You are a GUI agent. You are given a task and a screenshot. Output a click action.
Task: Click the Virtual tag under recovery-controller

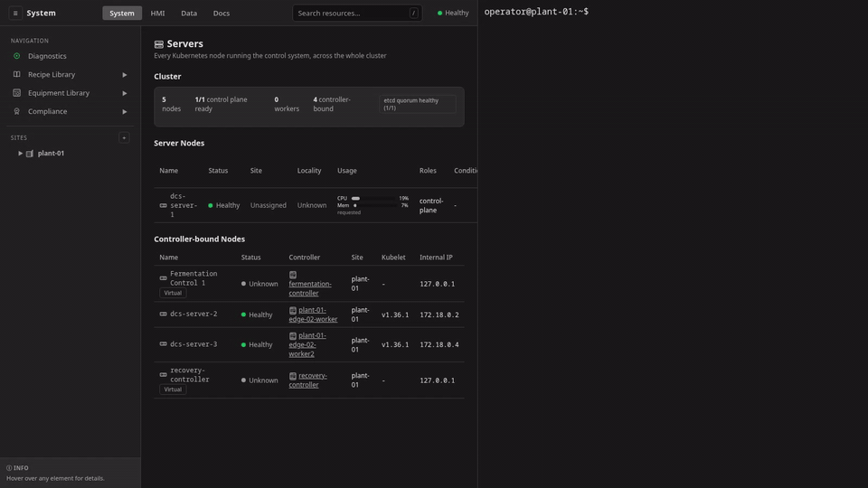173,389
